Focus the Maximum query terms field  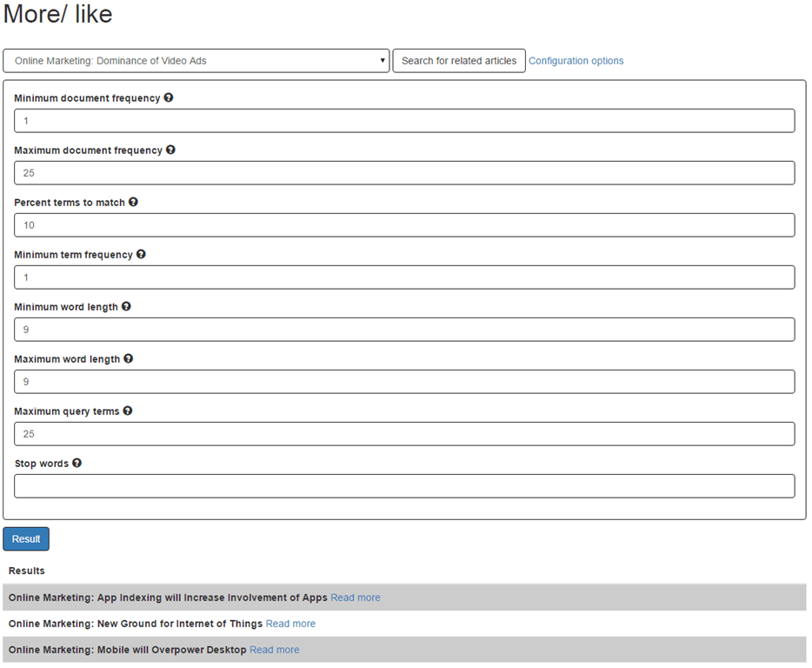coord(404,434)
